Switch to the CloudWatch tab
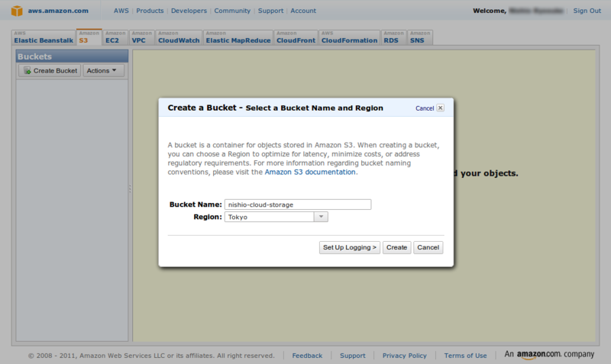The width and height of the screenshot is (611, 364). (179, 37)
